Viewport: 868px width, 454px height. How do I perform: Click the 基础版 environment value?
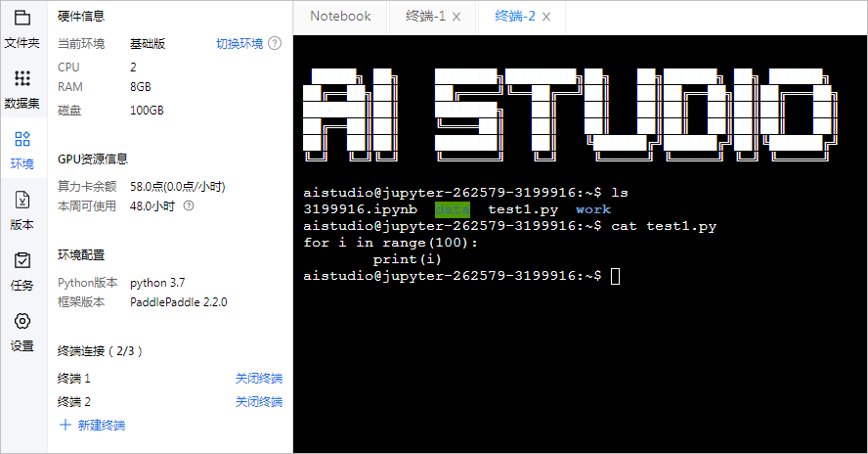point(148,43)
